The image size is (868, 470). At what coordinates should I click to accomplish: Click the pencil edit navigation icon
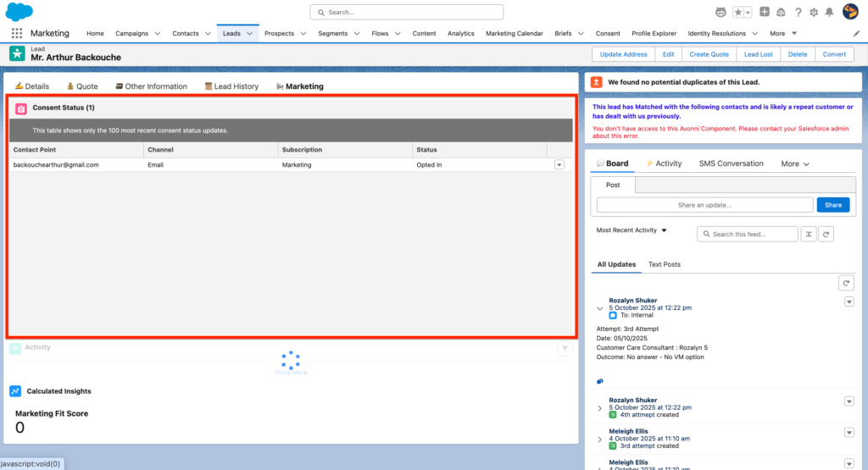click(856, 34)
